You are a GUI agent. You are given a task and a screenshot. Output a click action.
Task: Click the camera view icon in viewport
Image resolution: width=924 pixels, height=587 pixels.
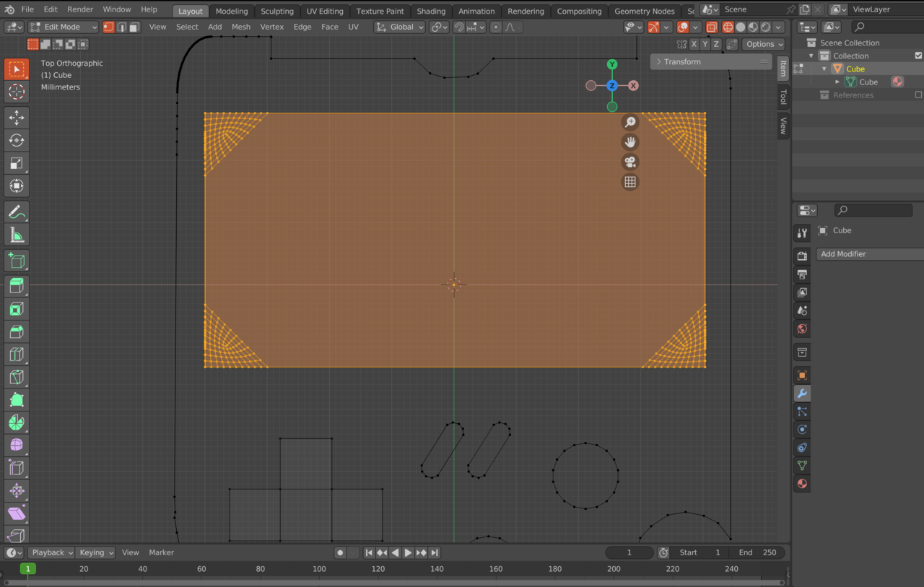pos(630,162)
